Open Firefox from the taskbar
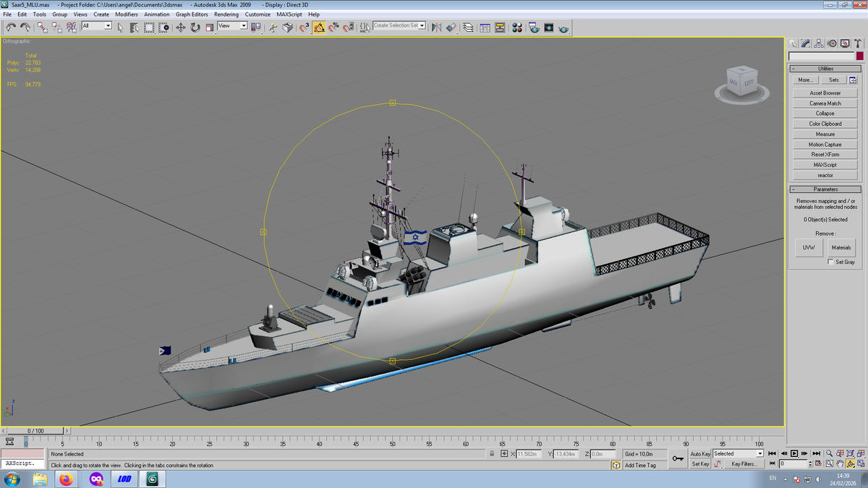Image resolution: width=868 pixels, height=488 pixels. coord(67,479)
